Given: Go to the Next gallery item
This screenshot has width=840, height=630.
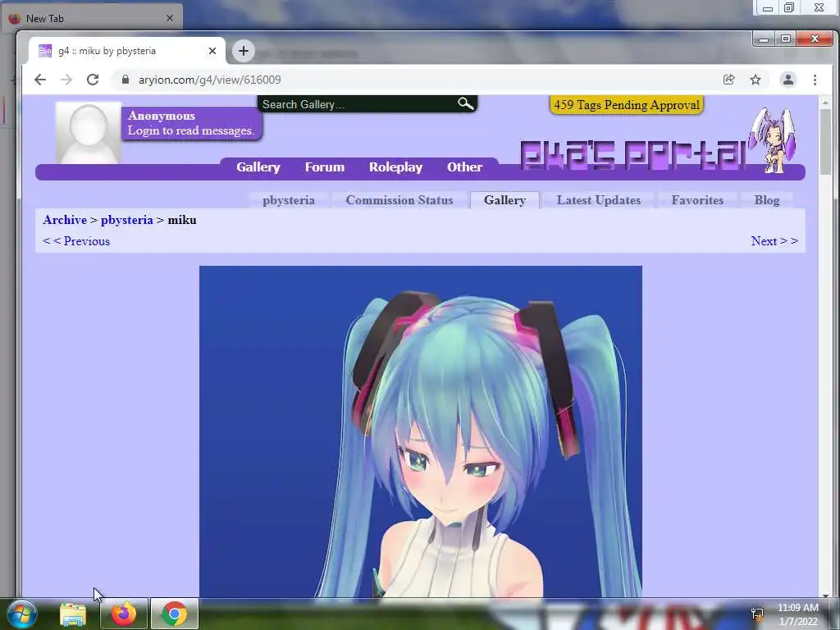Looking at the screenshot, I should [774, 241].
